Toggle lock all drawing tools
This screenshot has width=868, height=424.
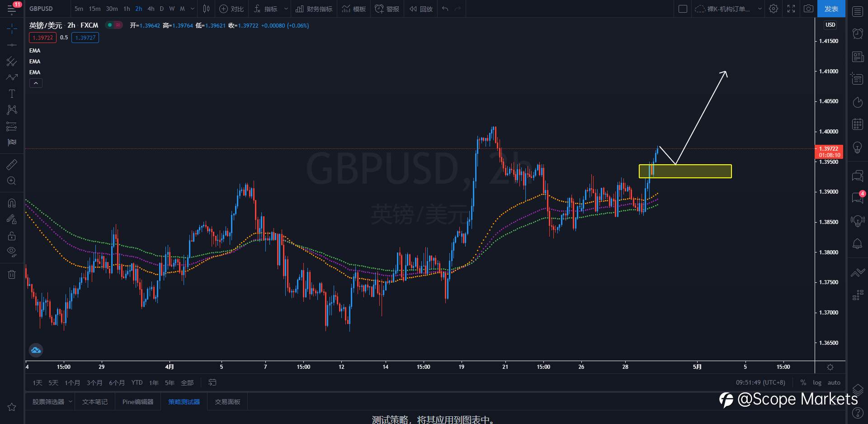coord(12,236)
